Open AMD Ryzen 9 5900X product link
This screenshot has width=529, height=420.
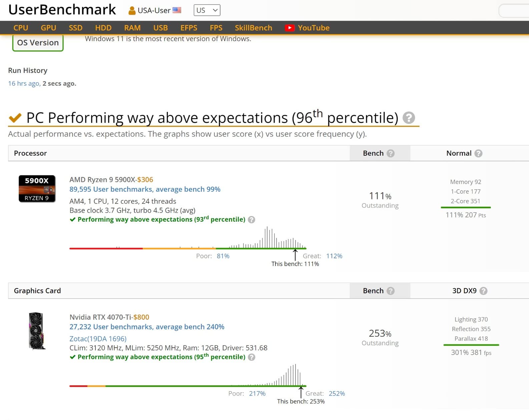pyautogui.click(x=102, y=180)
